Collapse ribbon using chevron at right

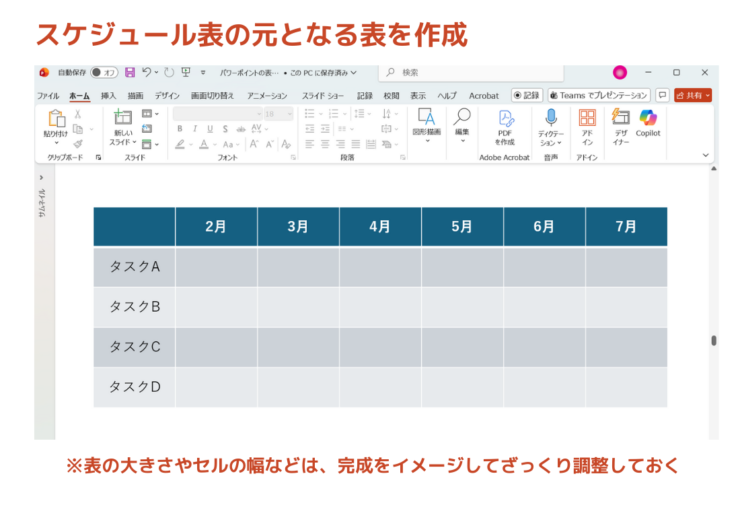pyautogui.click(x=706, y=155)
